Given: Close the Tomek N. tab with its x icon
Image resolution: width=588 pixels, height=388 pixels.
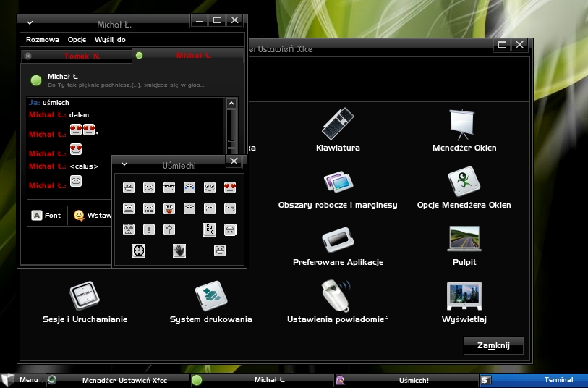Looking at the screenshot, I should click(x=27, y=56).
